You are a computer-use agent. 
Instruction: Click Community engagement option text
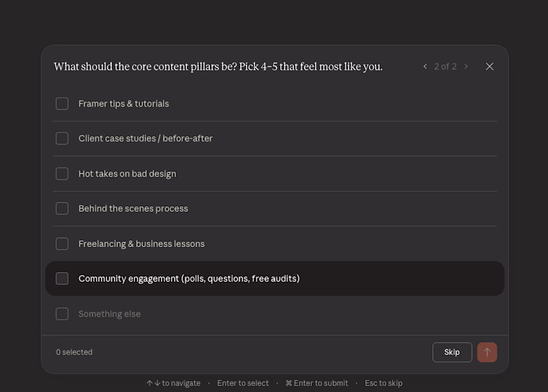click(x=189, y=278)
